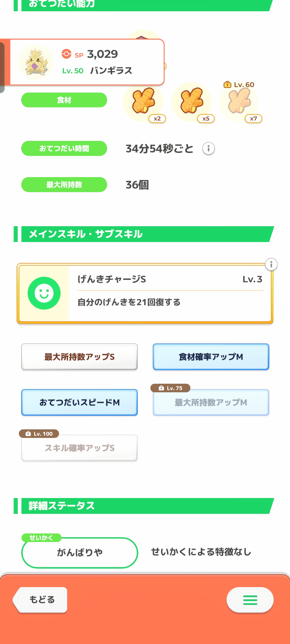Tap the green 食材 label
The image size is (290, 644).
pos(64,100)
